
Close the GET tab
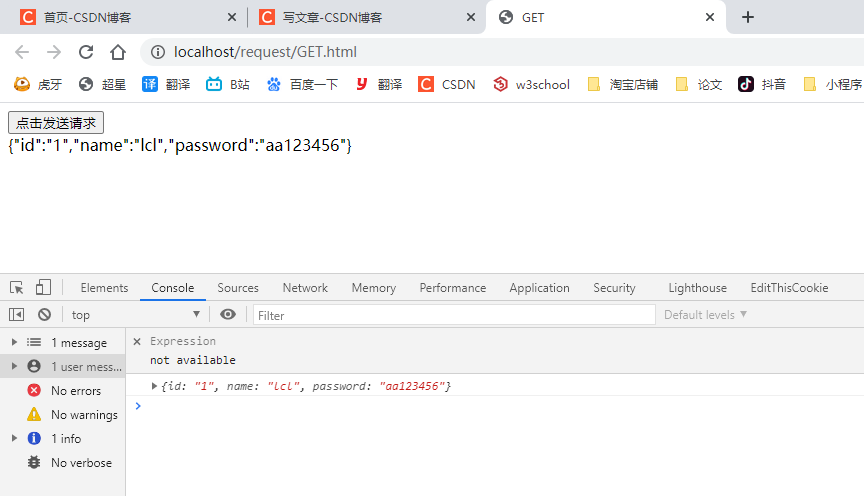710,17
